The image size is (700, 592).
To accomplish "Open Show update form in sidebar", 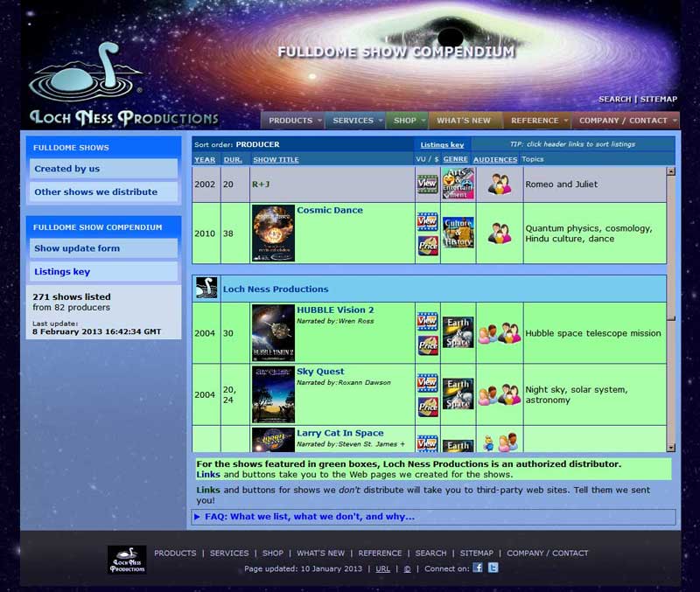I will 103,248.
